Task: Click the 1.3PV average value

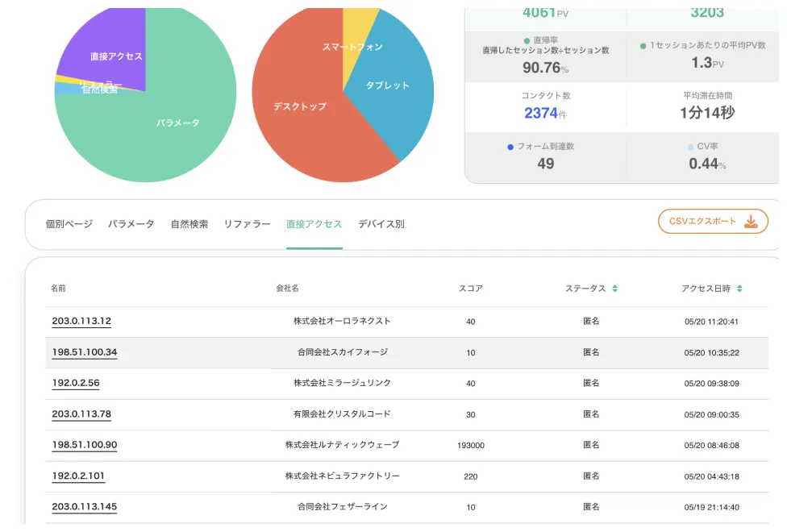Action: tap(707, 63)
